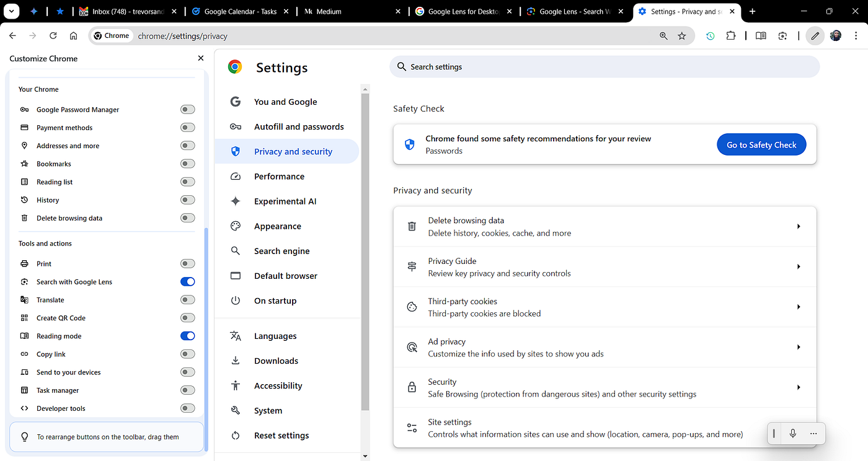Open Search engine settings
Viewport: 868px width, 461px height.
287,251
